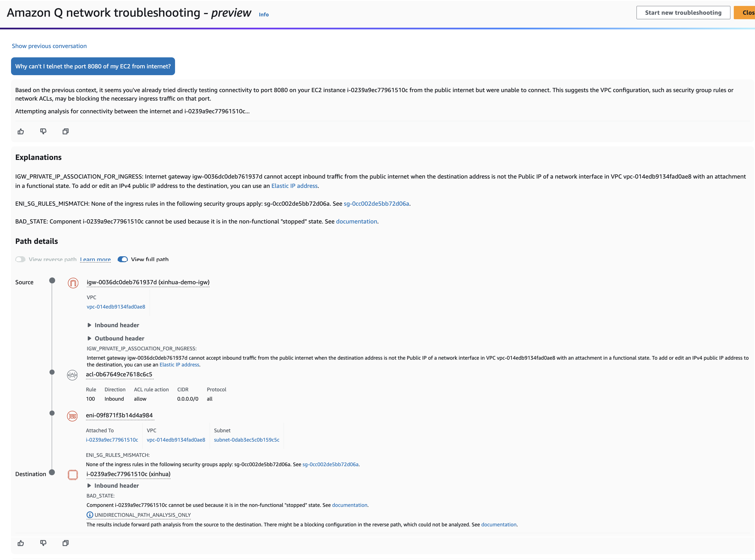Open vpc-014edb9134fad0ae8 link under eni
755x560 pixels.
[176, 440]
